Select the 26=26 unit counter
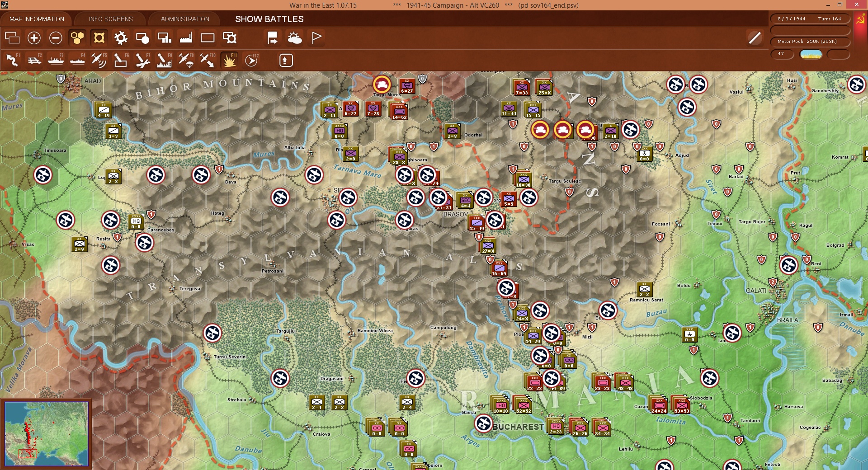Screen dimensions: 868x470 580,428
